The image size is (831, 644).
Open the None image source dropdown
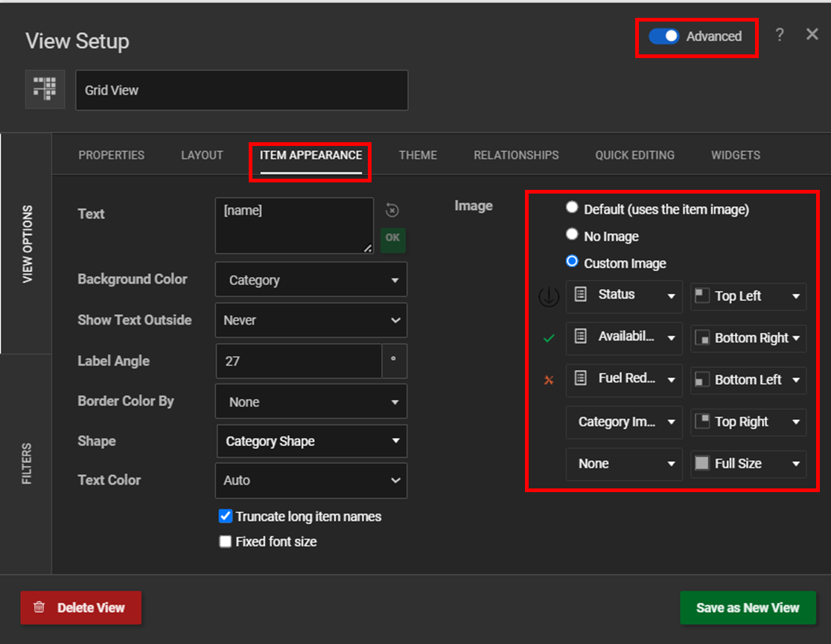(x=624, y=464)
